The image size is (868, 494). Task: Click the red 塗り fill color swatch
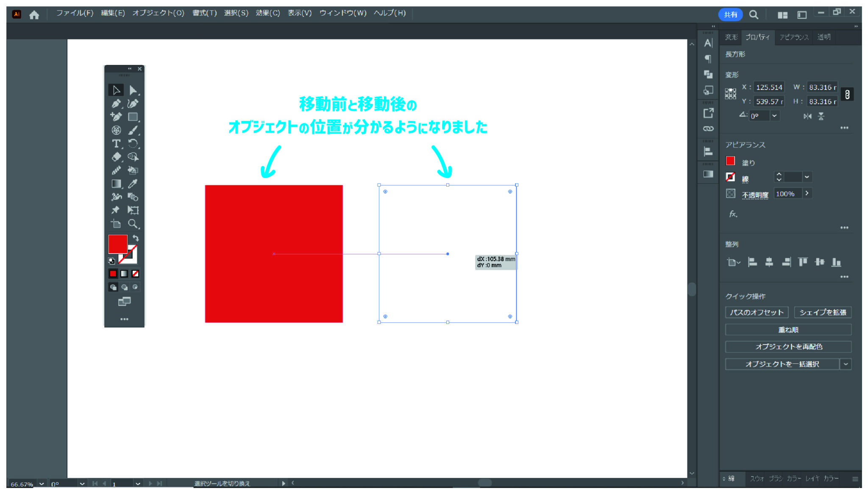[x=731, y=161]
